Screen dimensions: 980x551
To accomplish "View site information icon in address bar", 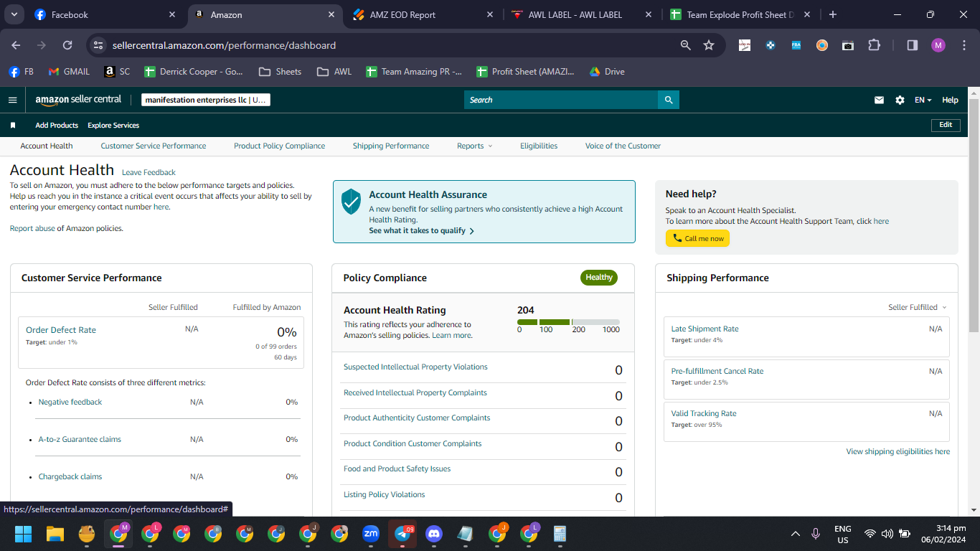I will click(x=98, y=45).
